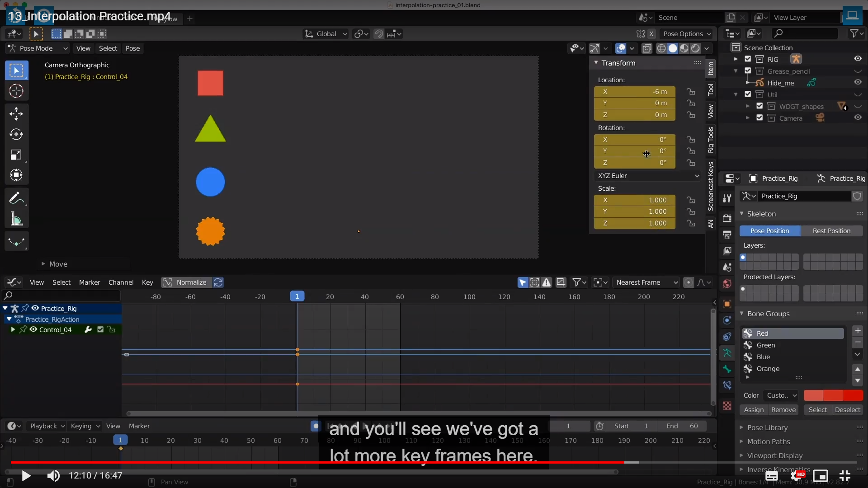Open the Rig Tools sidebar tab
The height and width of the screenshot is (488, 868).
click(711, 140)
